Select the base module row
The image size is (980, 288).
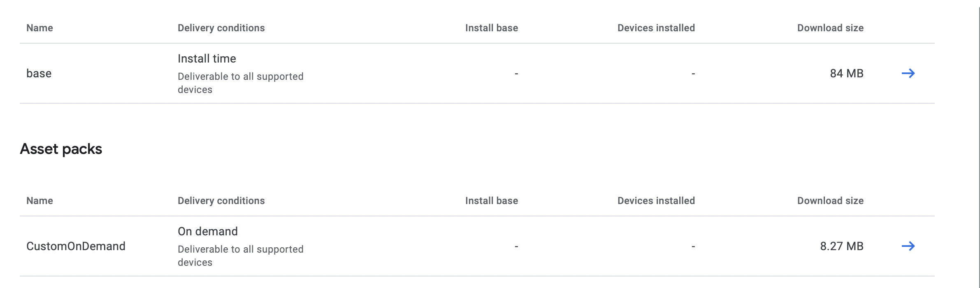tap(39, 73)
